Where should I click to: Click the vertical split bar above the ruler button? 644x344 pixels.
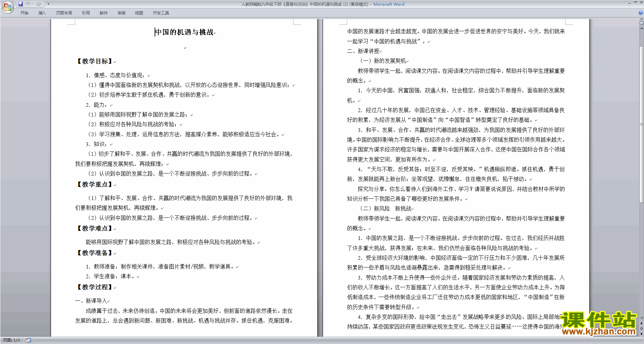641,19
